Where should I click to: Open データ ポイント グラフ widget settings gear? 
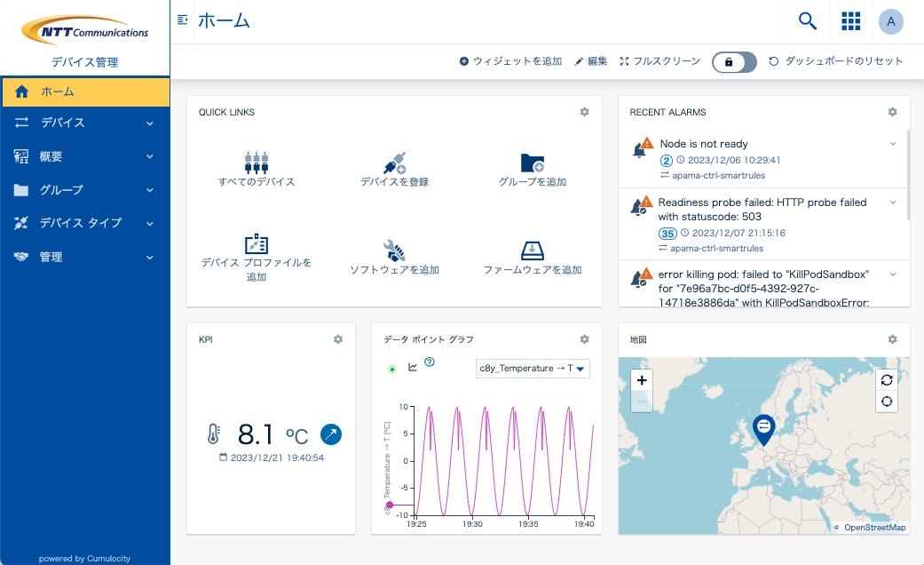pos(584,339)
